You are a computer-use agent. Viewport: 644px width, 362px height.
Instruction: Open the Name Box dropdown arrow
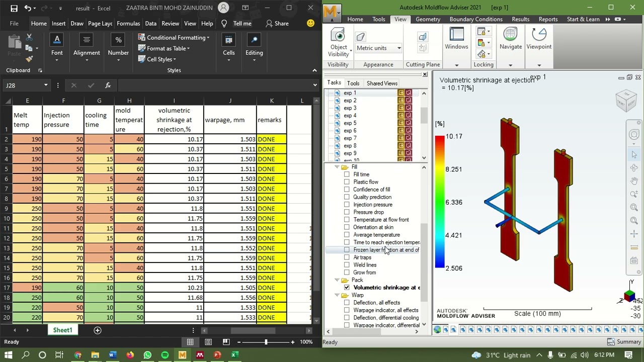click(x=46, y=85)
